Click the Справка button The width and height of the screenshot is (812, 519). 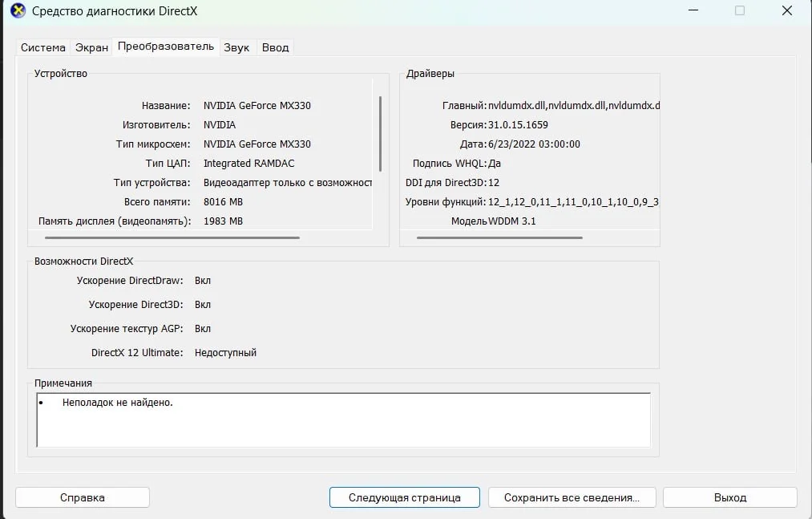83,497
